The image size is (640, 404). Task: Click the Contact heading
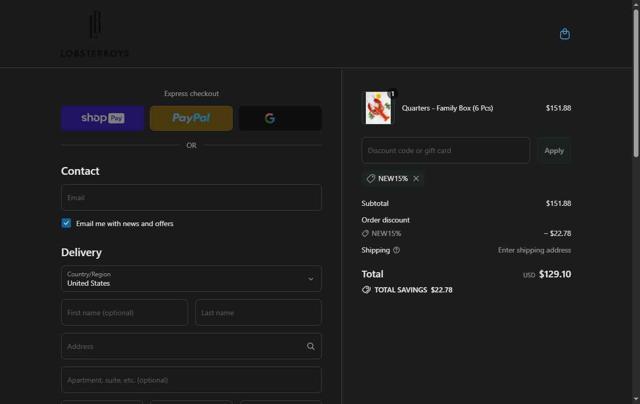point(80,171)
